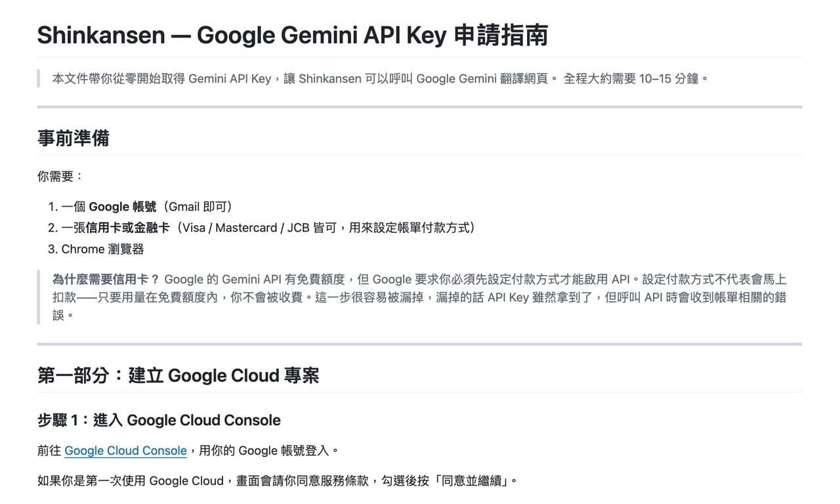Click the bold Google 帳號 text
Screen dimensions: 840x504
point(123,207)
